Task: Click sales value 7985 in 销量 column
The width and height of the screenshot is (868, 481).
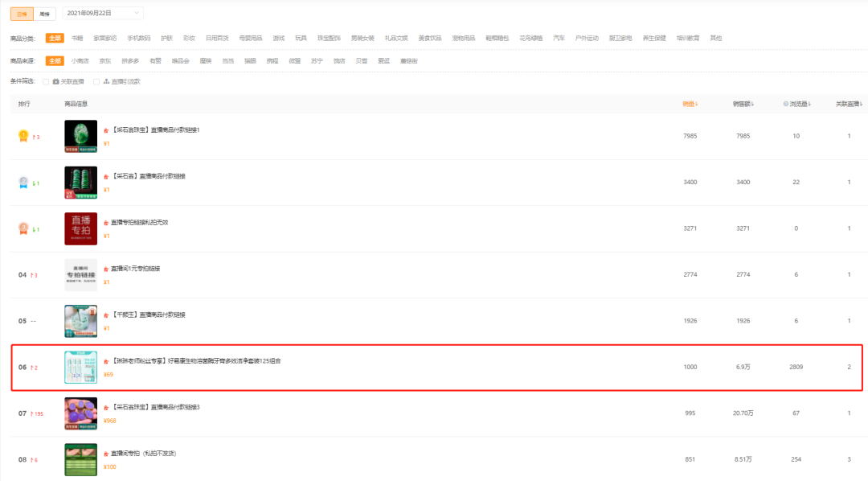Action: tap(690, 136)
